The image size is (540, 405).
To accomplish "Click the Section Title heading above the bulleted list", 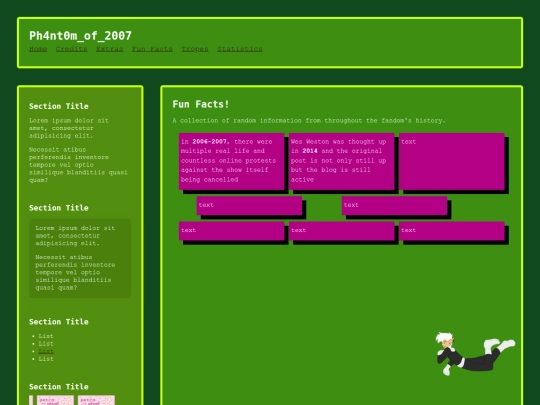I will tap(59, 322).
